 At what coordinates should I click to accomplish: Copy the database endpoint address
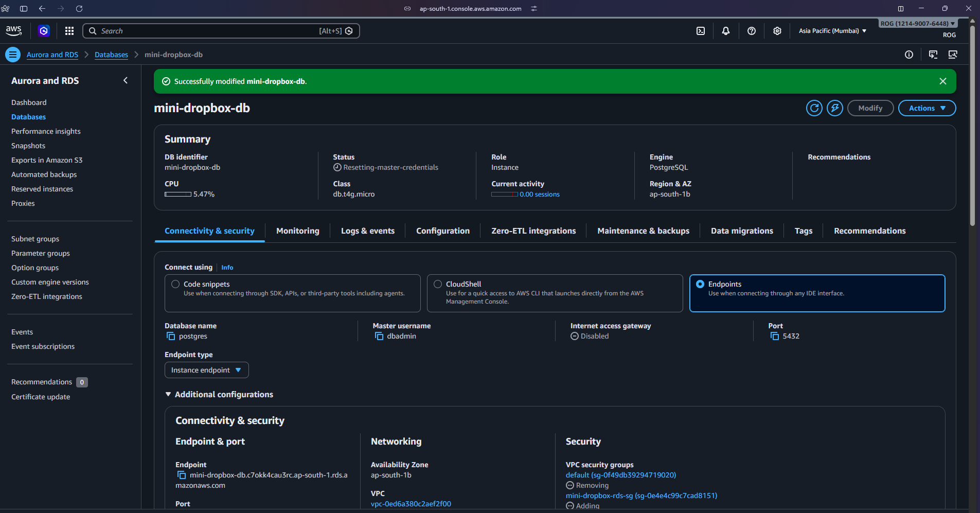[181, 475]
